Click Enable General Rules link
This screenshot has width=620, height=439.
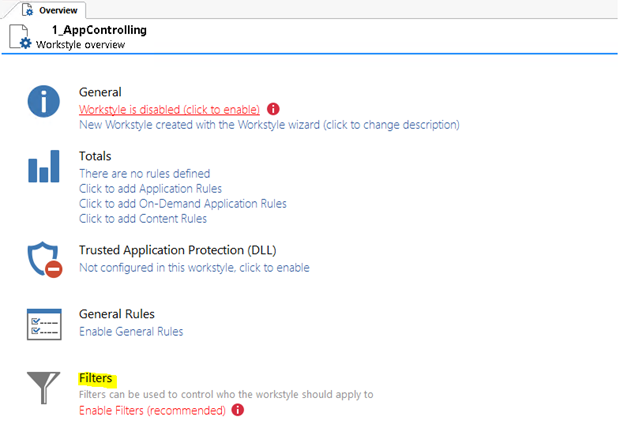pos(131,331)
